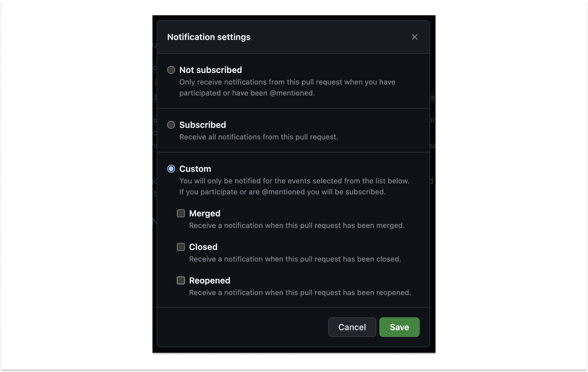Viewport: 588px width, 372px height.
Task: Click the Cancel button
Action: tap(352, 327)
